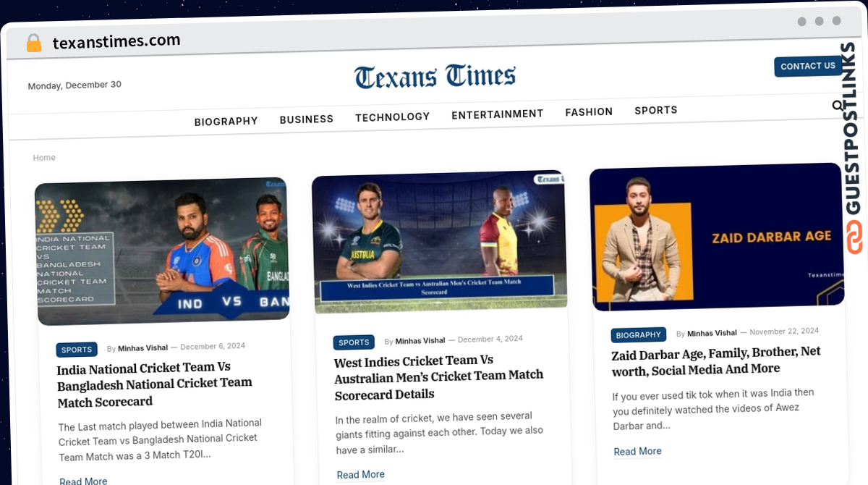Screen dimensions: 868x485
Task: Open the Business menu item
Action: point(307,119)
